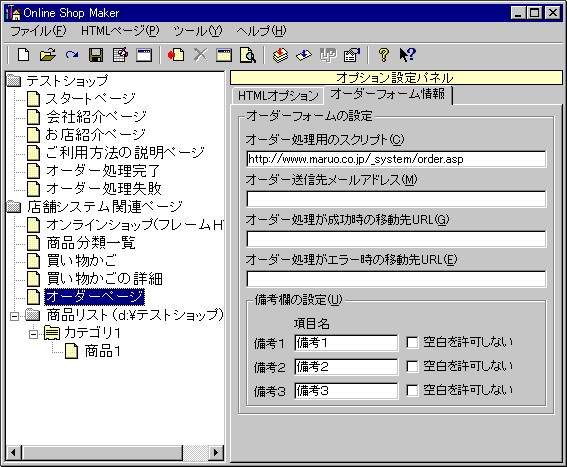Click the オーダー送信先メールアドレス input field

pos(396,199)
